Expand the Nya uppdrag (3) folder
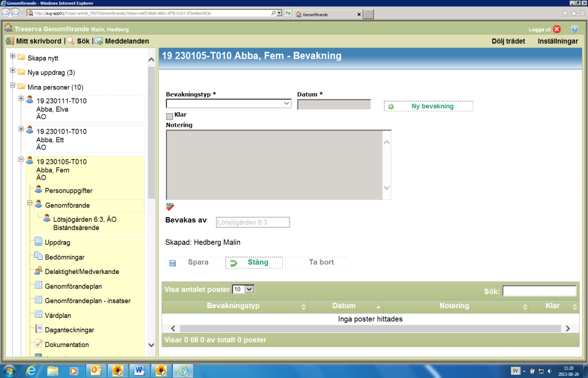Image resolution: width=588 pixels, height=378 pixels. tap(12, 70)
